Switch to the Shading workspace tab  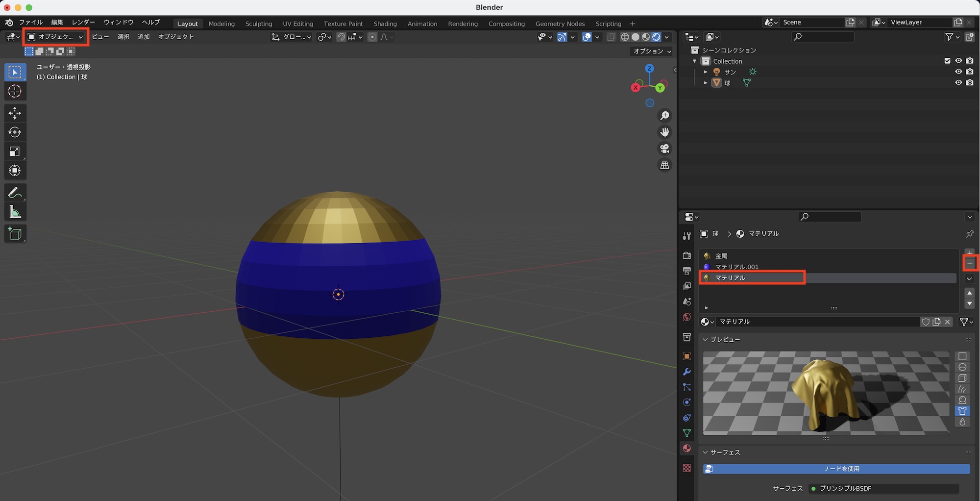click(x=385, y=24)
